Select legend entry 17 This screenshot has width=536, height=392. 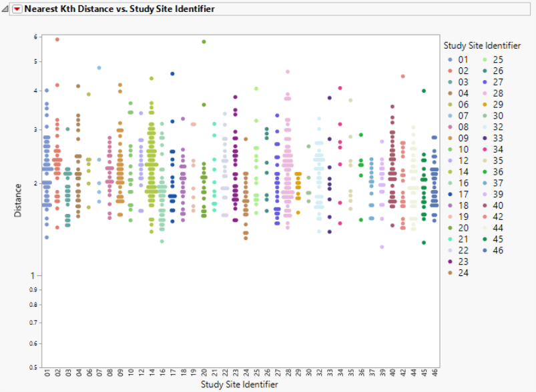[458, 194]
